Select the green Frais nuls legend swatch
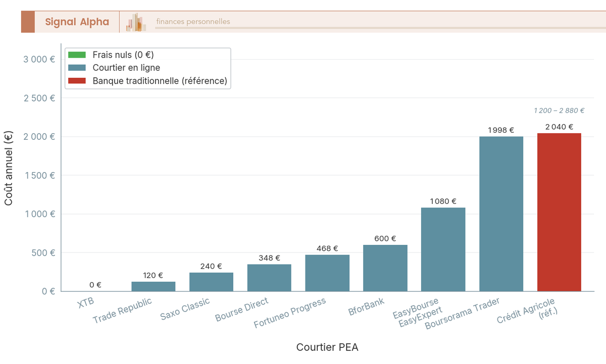The image size is (606, 364). pos(77,55)
